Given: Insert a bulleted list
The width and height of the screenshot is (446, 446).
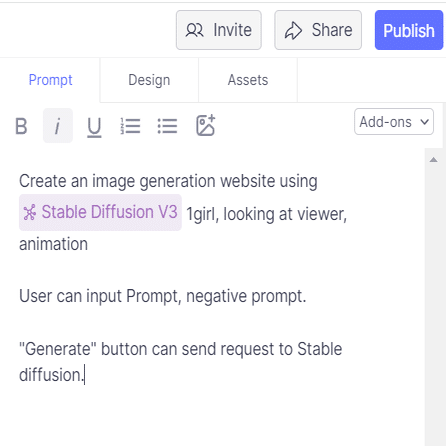Looking at the screenshot, I should click(167, 126).
